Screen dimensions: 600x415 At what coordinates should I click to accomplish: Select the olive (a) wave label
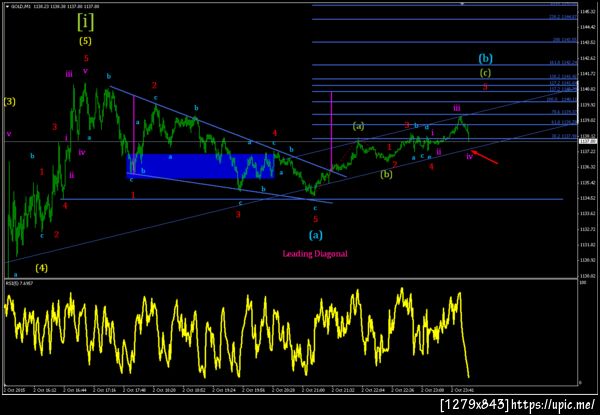[358, 126]
